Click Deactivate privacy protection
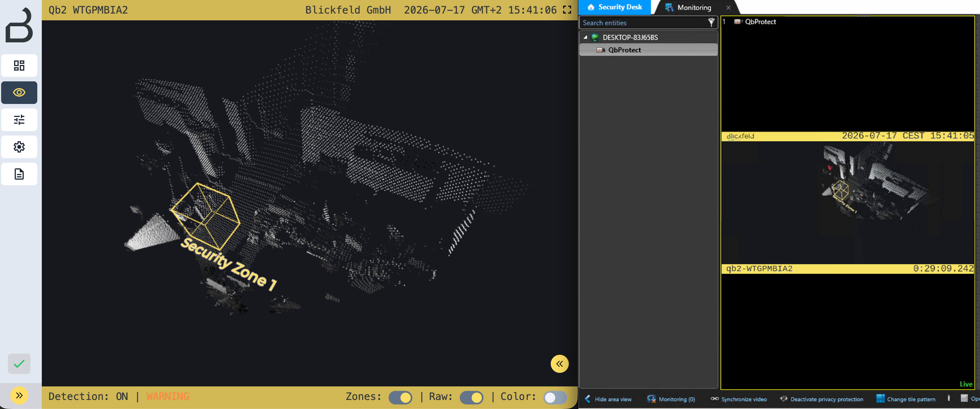 (x=822, y=399)
